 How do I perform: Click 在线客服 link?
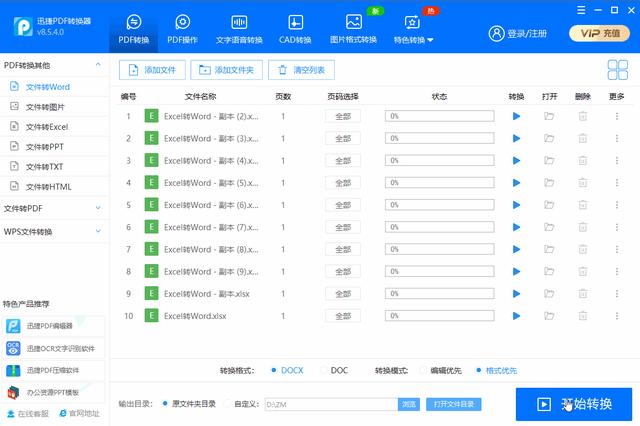[x=28, y=414]
